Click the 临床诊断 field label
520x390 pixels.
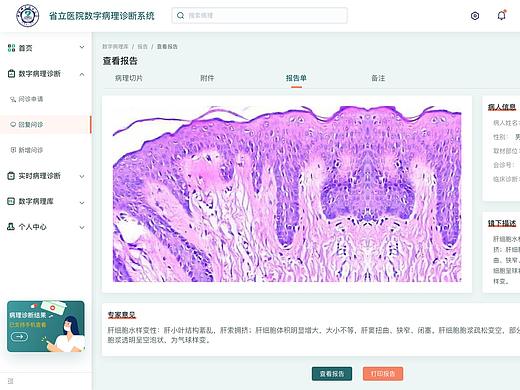point(506,179)
